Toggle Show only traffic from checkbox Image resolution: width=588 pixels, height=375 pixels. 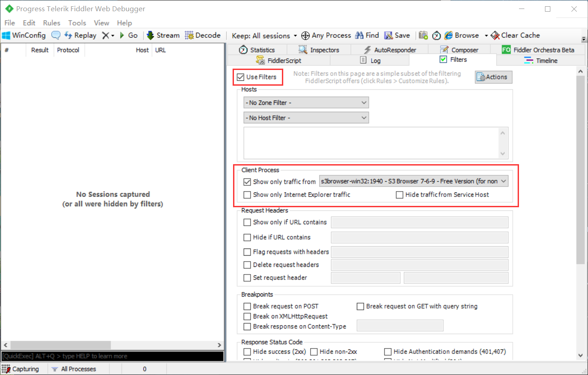tap(247, 182)
